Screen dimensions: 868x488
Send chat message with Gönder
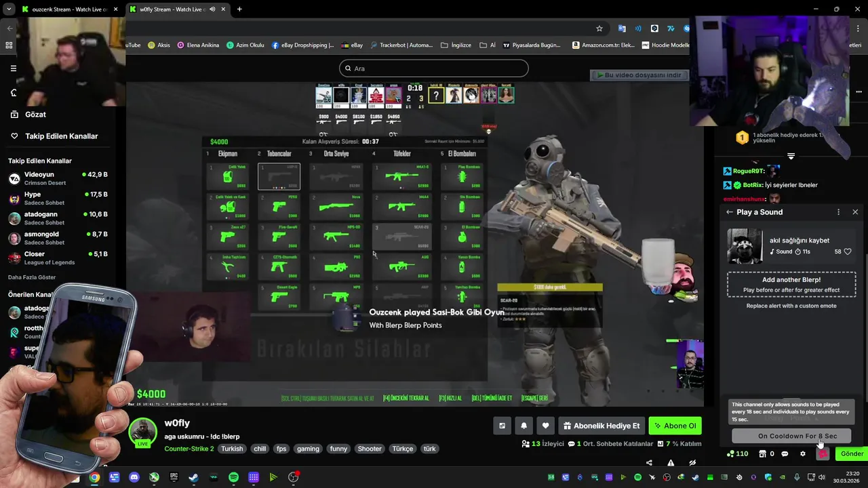pos(852,454)
